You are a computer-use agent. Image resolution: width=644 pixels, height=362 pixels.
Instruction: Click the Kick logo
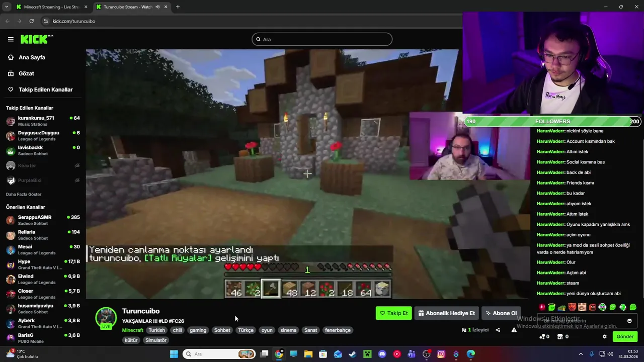(x=37, y=39)
